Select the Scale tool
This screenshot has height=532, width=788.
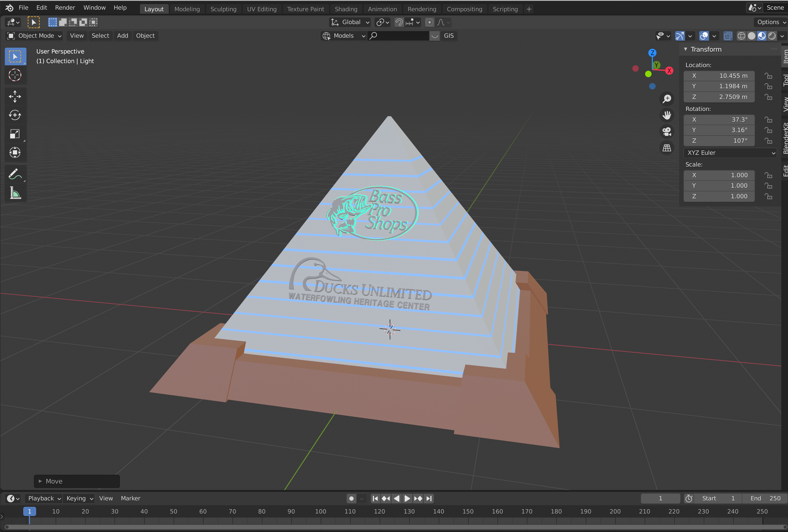coord(15,134)
